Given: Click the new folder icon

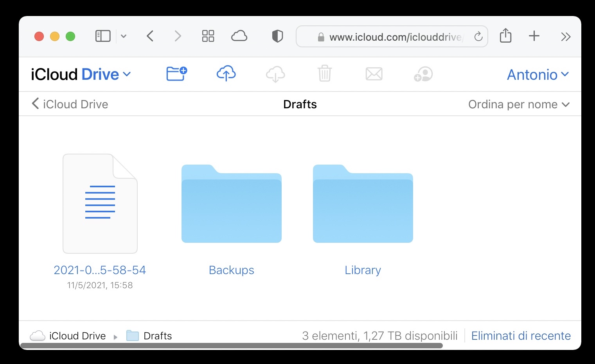Looking at the screenshot, I should coord(176,74).
